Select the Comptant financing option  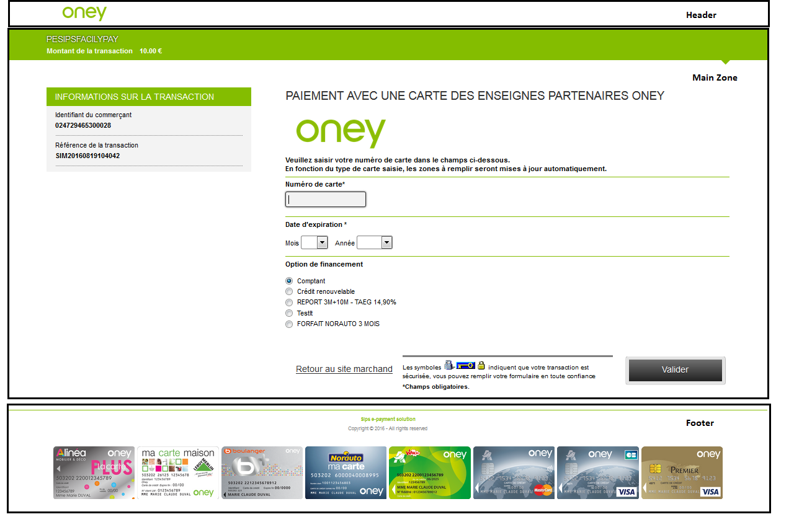(289, 281)
